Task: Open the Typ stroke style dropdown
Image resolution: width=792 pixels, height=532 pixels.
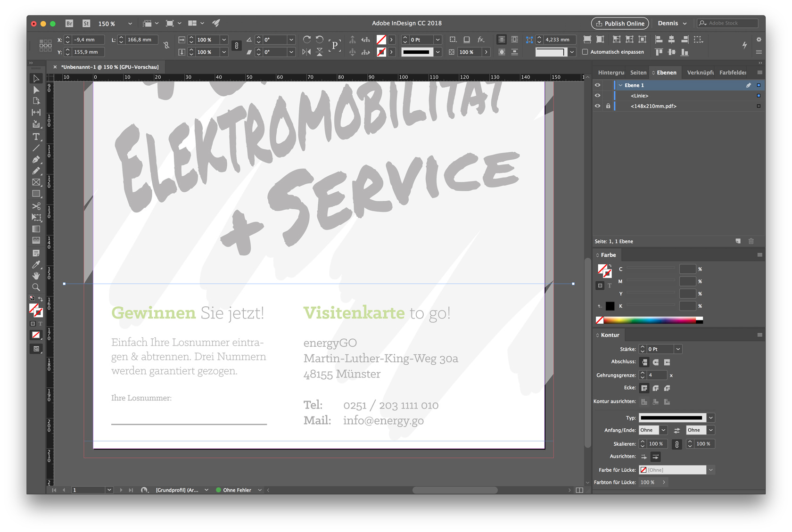Action: coord(711,418)
